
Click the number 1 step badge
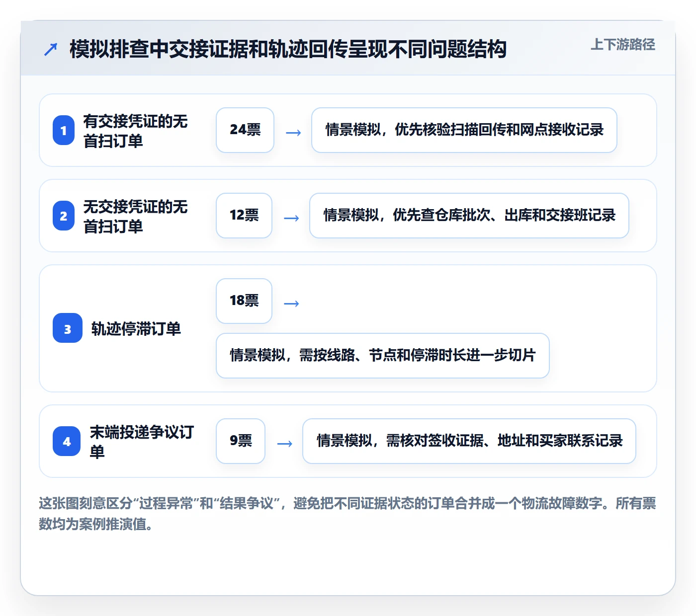tap(64, 130)
